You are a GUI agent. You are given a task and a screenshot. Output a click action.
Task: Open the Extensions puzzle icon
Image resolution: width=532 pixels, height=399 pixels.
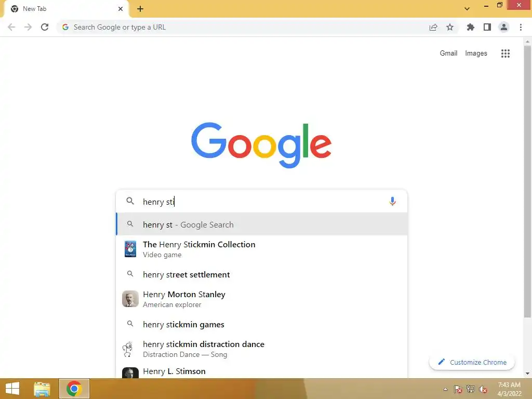point(471,27)
